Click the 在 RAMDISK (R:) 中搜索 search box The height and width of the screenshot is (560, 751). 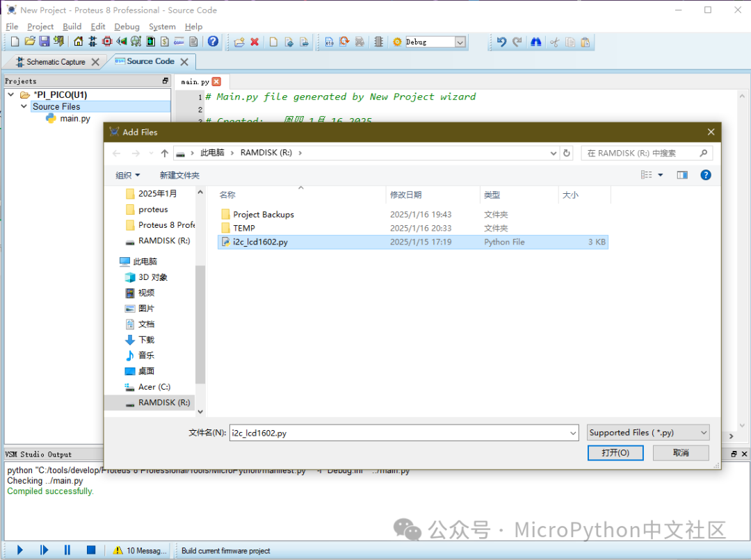[647, 153]
